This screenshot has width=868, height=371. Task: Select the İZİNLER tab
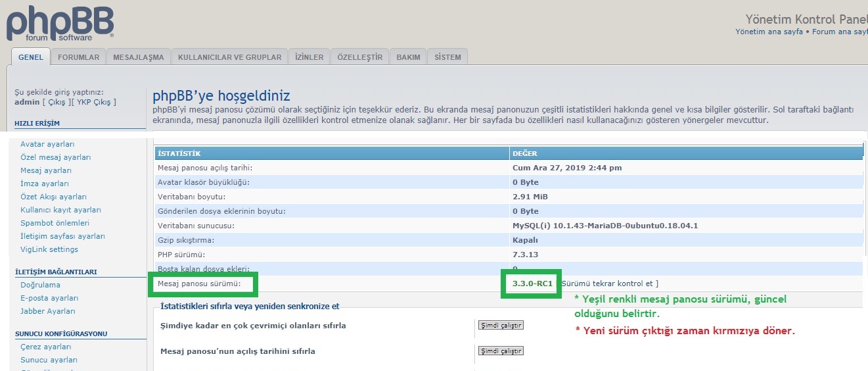point(309,57)
